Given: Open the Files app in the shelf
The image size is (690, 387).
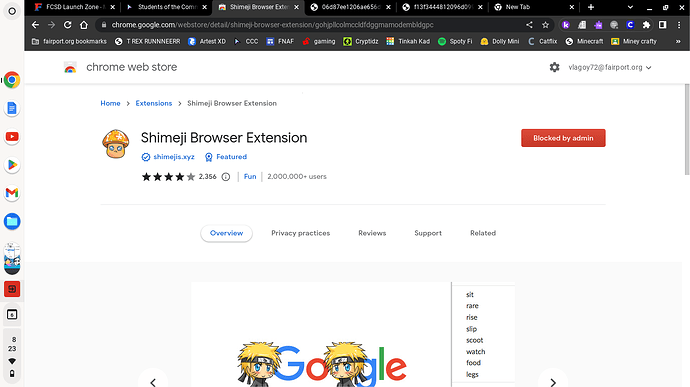Looking at the screenshot, I should coord(12,221).
